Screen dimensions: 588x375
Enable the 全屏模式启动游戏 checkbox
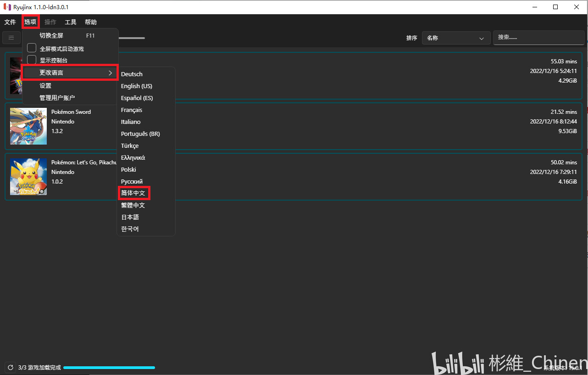(32, 48)
